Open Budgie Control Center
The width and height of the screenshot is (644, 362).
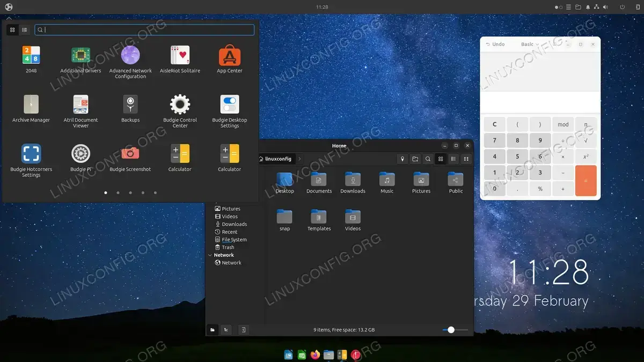click(180, 111)
